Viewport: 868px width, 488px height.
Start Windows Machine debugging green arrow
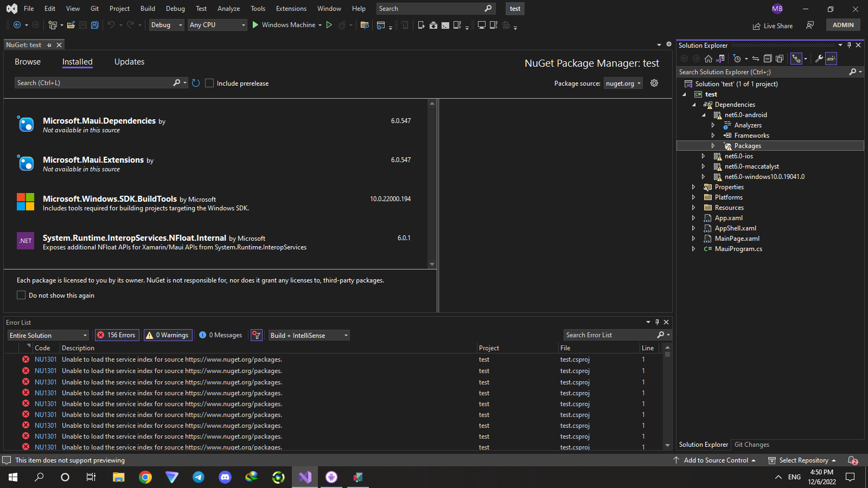256,25
